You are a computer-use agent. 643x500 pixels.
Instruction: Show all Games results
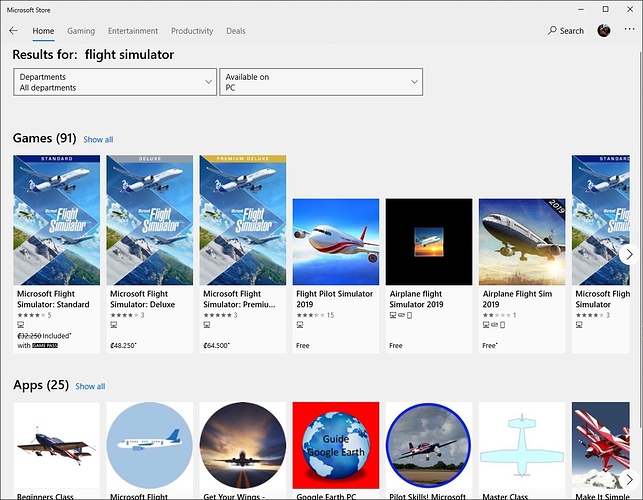[x=98, y=139]
